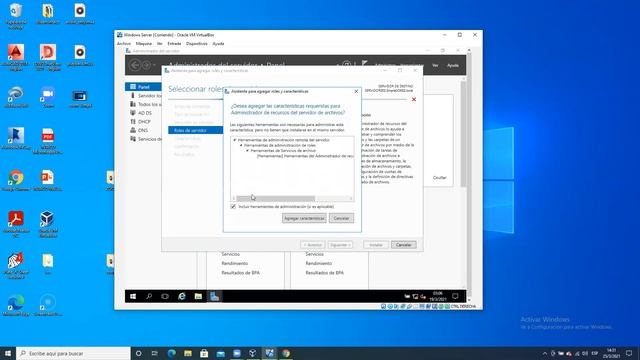Select the Herramientas del Administrador de recursos row
The width and height of the screenshot is (640, 360).
pos(305,156)
